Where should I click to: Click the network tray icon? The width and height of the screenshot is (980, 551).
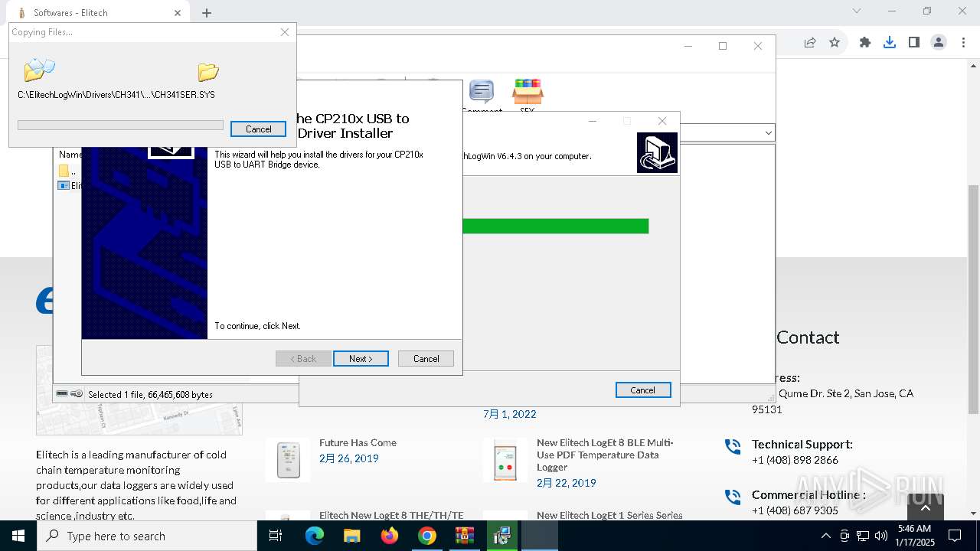[x=863, y=536]
